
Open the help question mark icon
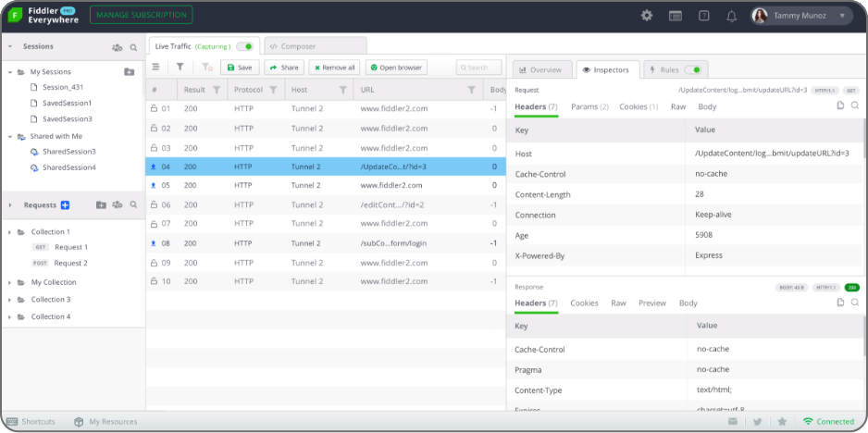pyautogui.click(x=704, y=16)
